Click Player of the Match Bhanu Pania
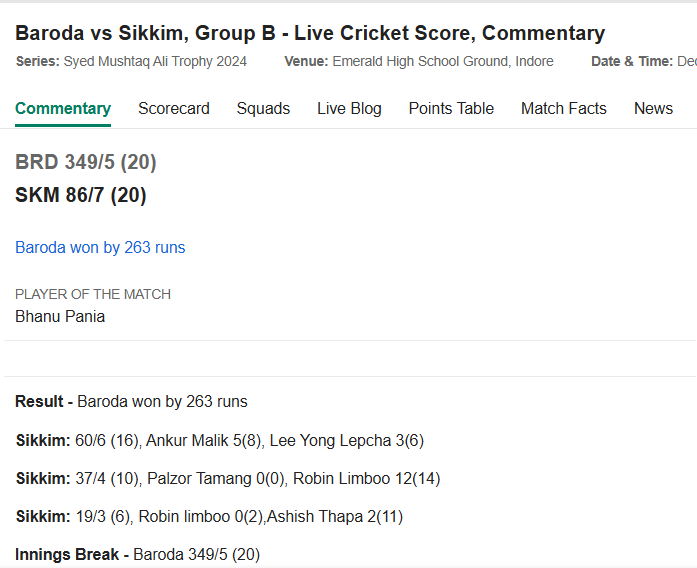697x568 pixels. click(x=60, y=316)
